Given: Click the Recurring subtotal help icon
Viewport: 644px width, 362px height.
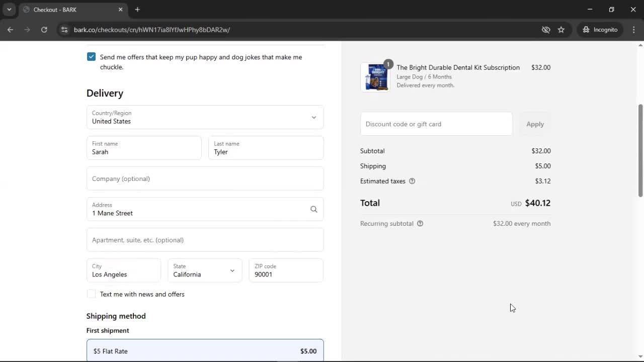Looking at the screenshot, I should 420,223.
